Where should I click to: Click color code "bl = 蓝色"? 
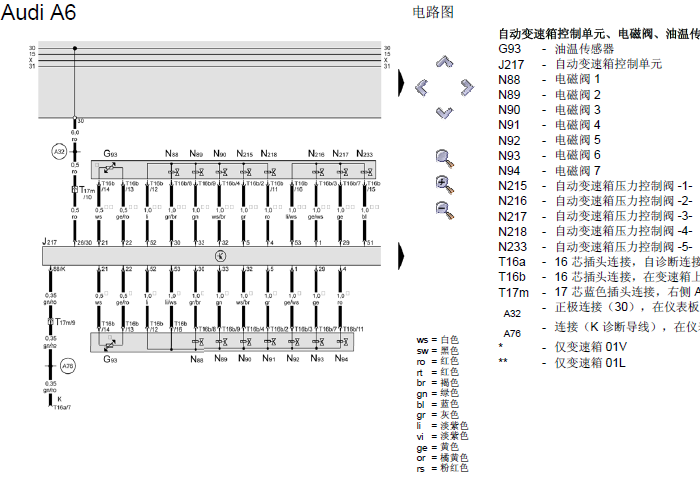pyautogui.click(x=438, y=404)
